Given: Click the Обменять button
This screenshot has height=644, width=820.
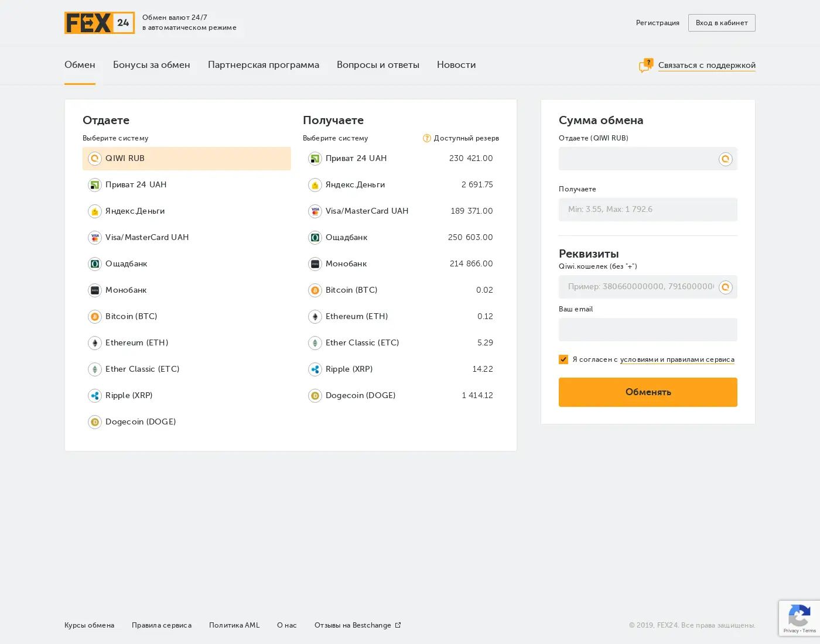Looking at the screenshot, I should [648, 392].
